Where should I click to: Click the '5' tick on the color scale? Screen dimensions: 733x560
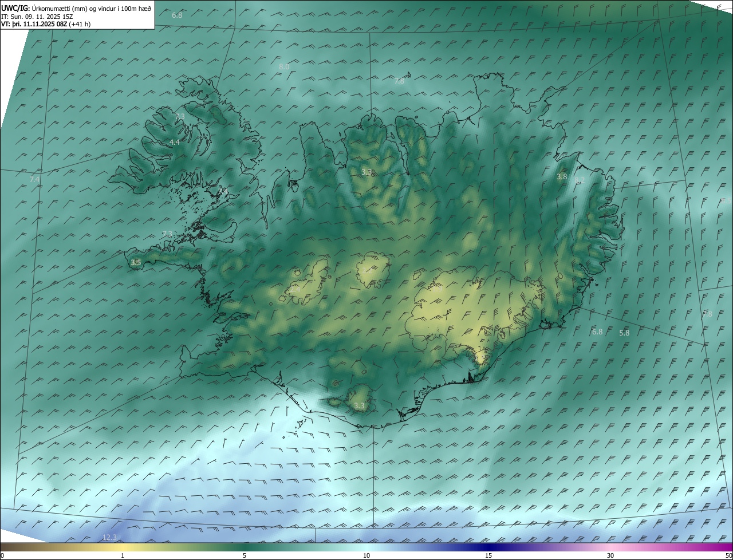click(x=245, y=555)
